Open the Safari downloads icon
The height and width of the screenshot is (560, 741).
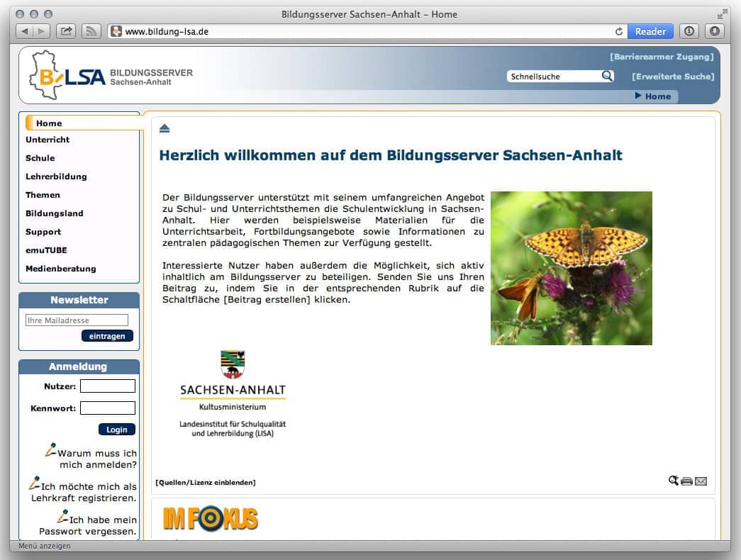click(714, 31)
